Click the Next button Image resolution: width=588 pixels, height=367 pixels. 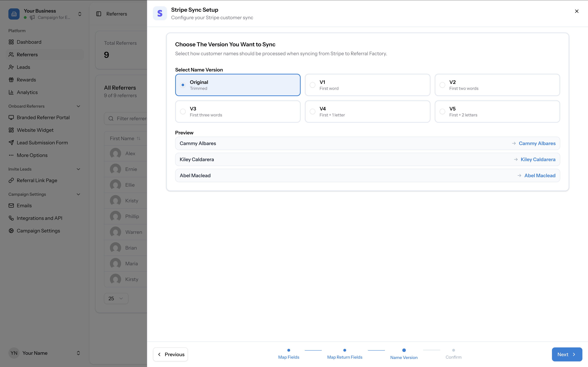pyautogui.click(x=567, y=354)
